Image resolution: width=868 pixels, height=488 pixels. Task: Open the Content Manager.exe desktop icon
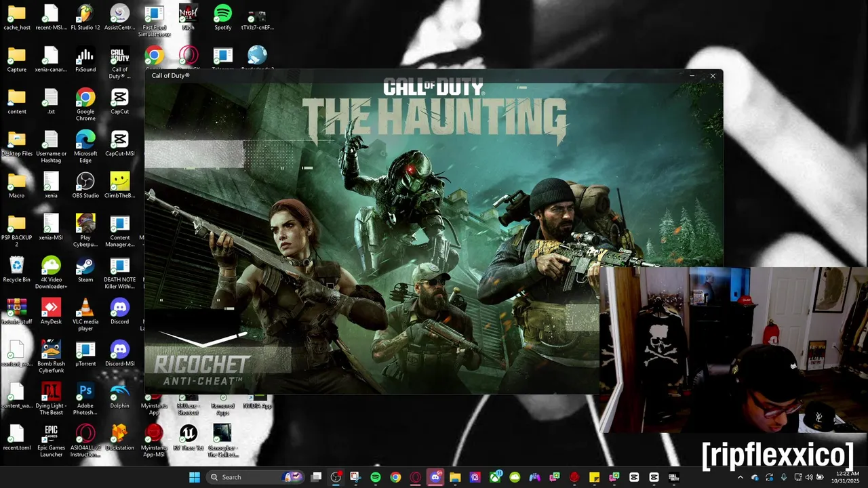click(x=120, y=232)
